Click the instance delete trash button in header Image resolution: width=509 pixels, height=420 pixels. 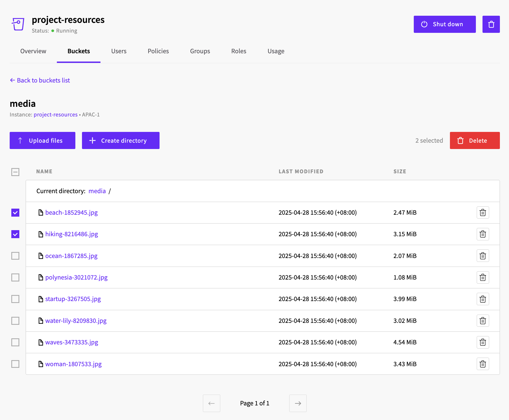click(491, 24)
